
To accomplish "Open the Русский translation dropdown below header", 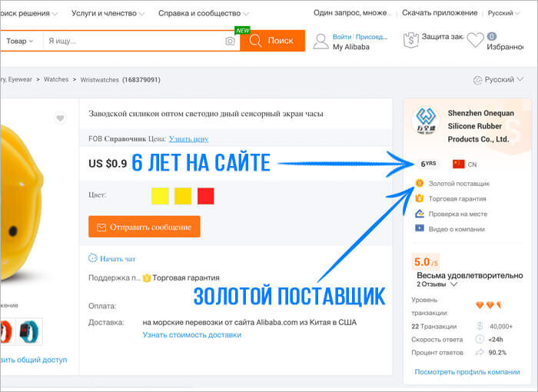I will (499, 80).
